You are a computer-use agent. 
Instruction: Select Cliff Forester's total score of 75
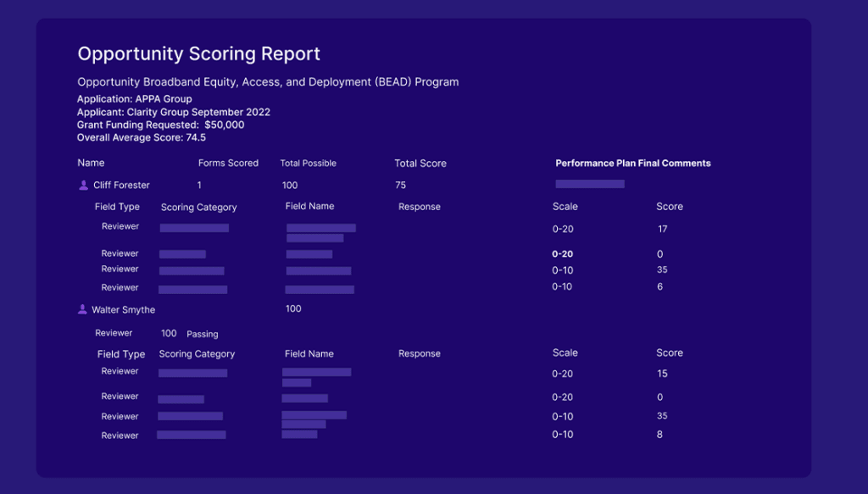pos(400,186)
